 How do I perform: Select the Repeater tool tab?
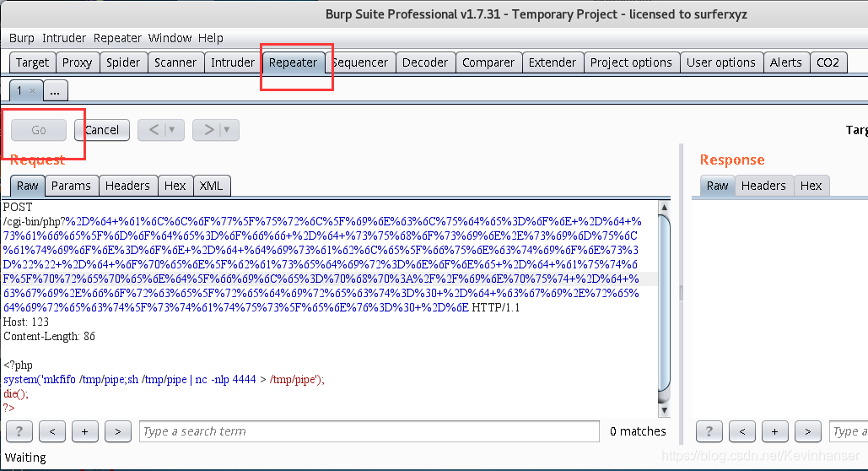point(293,62)
